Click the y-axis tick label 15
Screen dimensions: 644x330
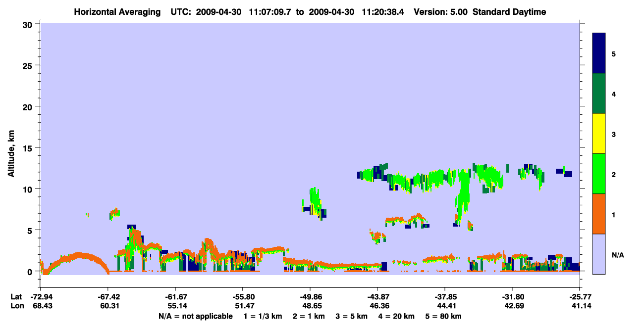tap(29, 148)
